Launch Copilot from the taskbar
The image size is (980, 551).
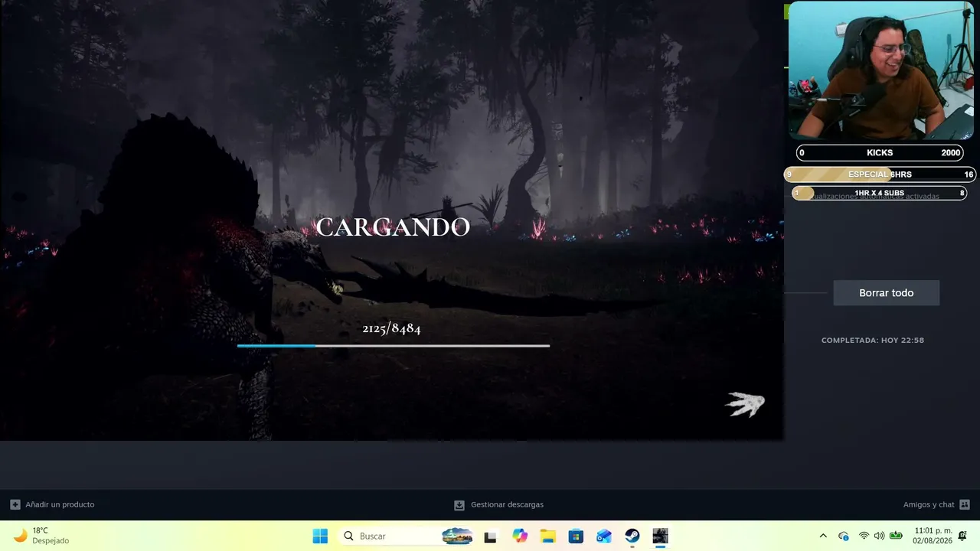(520, 536)
